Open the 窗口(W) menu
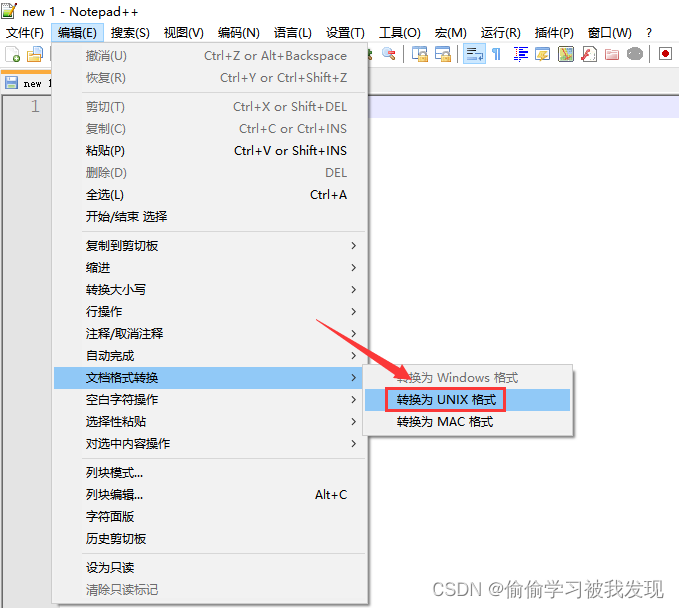 tap(609, 33)
